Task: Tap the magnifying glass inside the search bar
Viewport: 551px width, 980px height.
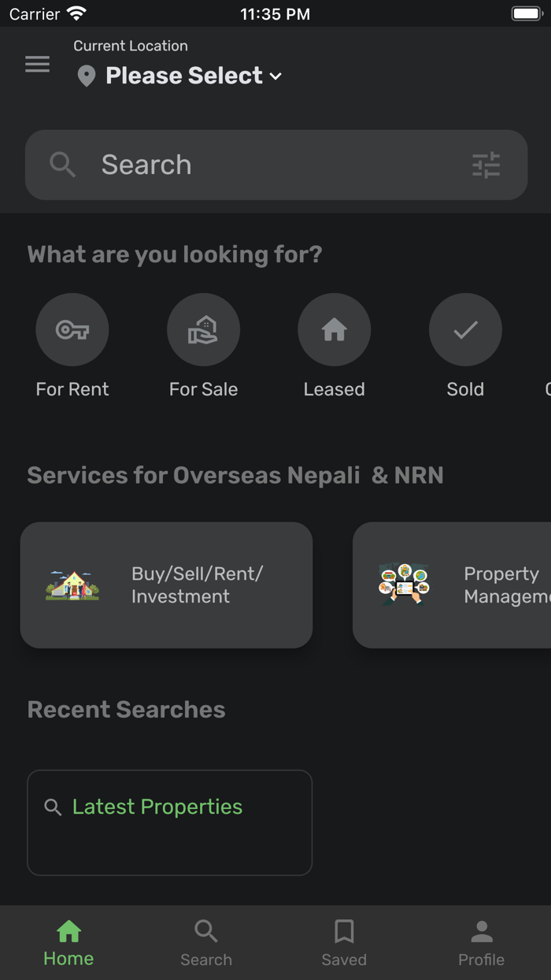Action: (63, 165)
